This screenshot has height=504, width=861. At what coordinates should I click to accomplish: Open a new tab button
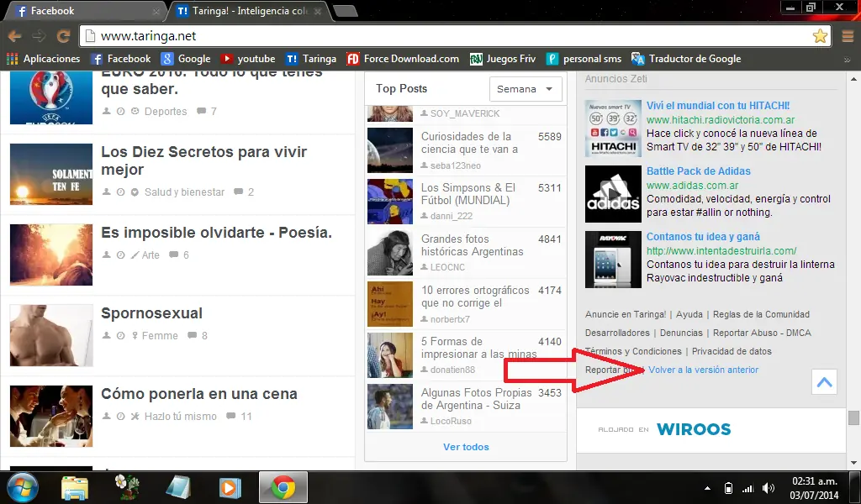point(346,11)
